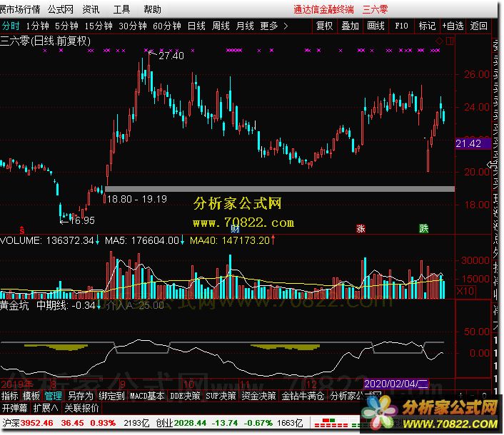Expand the 更多 period options
504x435 pixels.
click(269, 26)
